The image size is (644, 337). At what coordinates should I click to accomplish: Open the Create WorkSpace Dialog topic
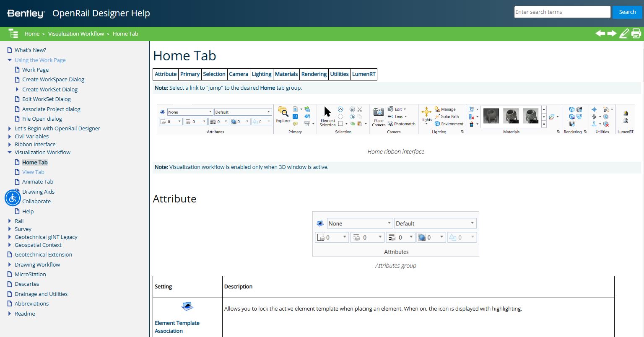click(x=53, y=79)
